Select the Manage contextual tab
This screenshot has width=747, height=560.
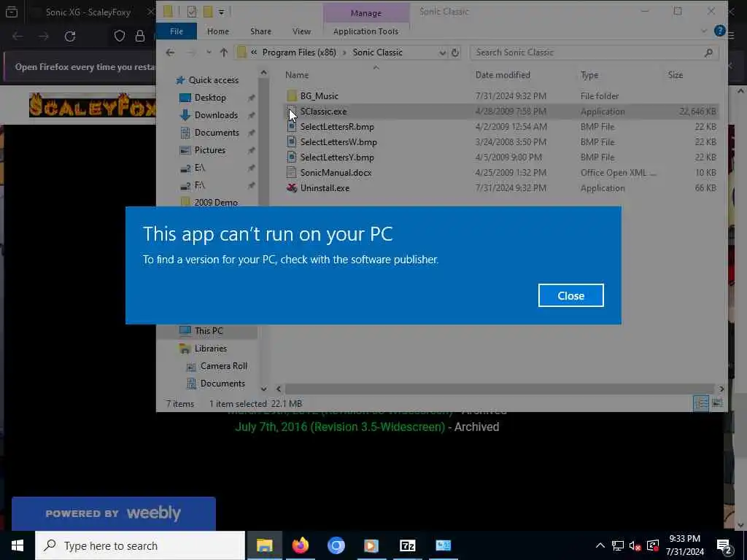point(366,13)
